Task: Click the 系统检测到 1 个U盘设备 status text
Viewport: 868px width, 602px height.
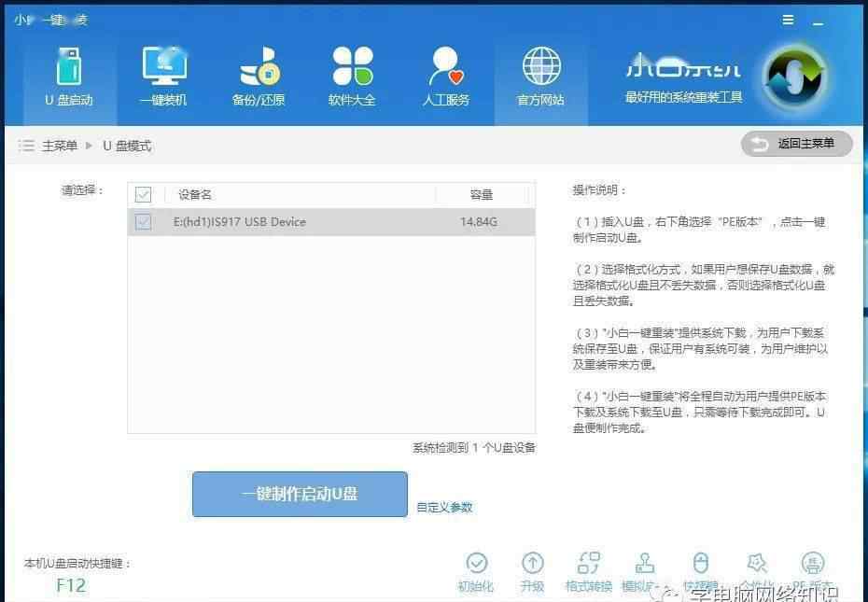Action: 474,447
